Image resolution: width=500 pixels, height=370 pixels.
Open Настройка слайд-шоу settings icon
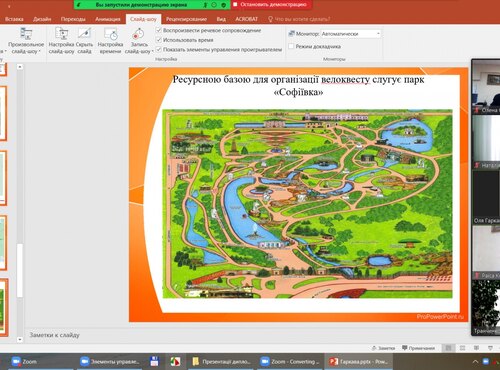[62, 34]
